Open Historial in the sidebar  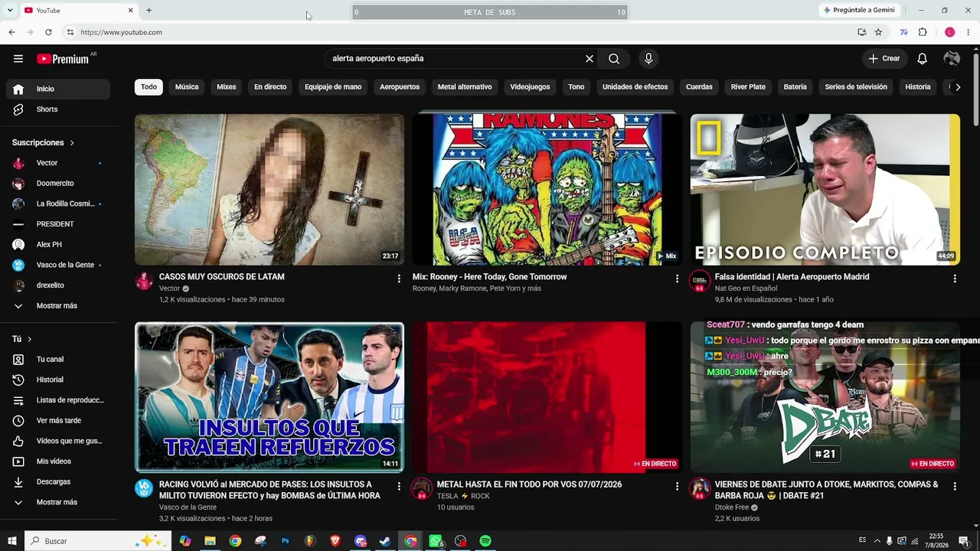[x=58, y=380]
